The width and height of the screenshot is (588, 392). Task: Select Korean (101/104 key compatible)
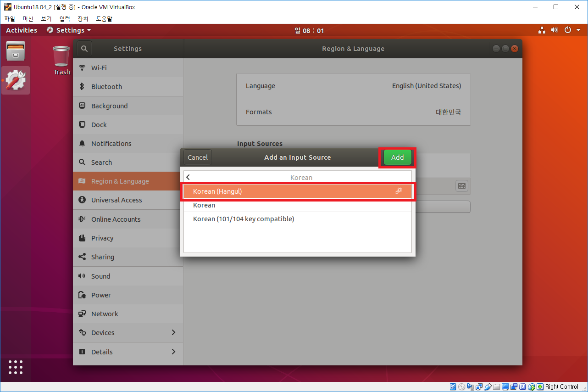pyautogui.click(x=298, y=219)
